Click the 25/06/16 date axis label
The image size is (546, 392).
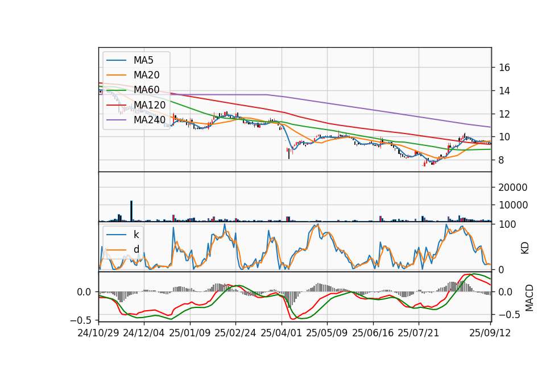point(373,333)
